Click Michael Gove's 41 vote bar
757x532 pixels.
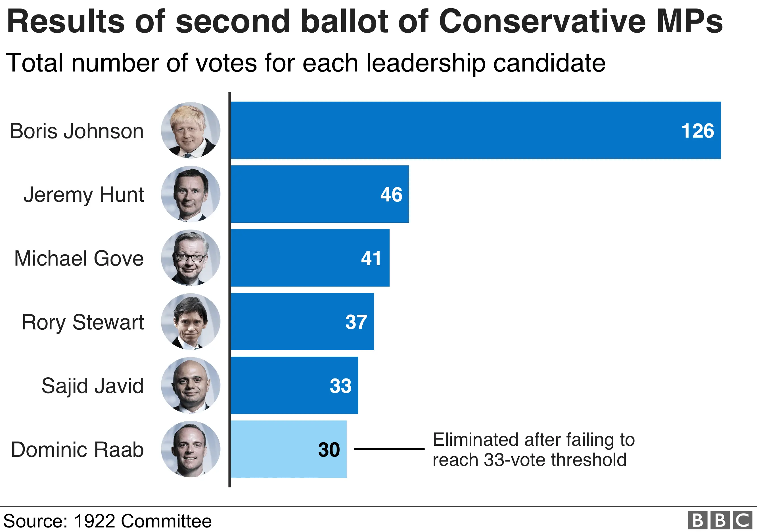click(x=310, y=258)
